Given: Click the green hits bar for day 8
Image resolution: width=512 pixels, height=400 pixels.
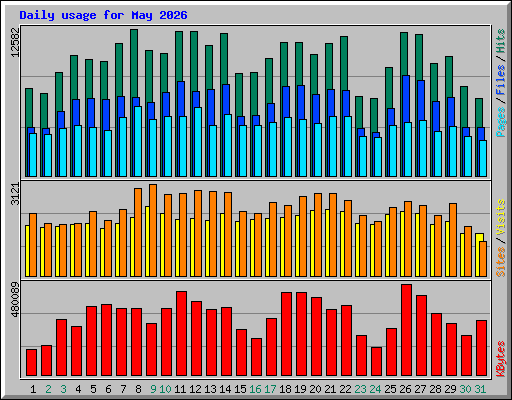Looking at the screenshot, I should (x=134, y=63).
